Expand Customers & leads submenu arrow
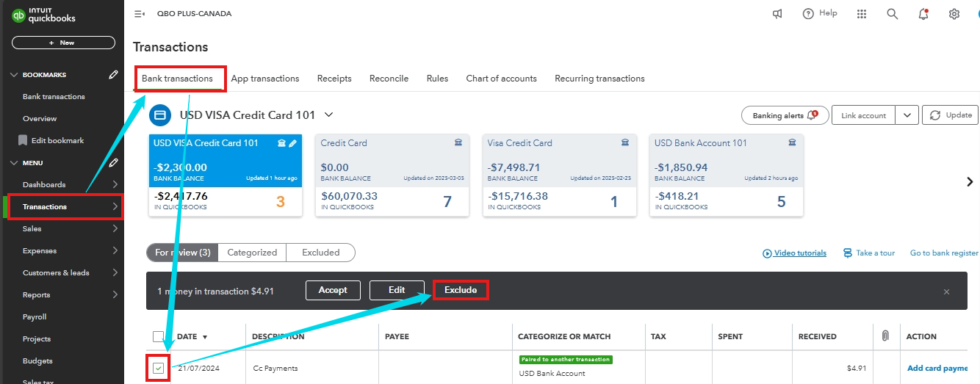The height and width of the screenshot is (384, 980). [115, 272]
